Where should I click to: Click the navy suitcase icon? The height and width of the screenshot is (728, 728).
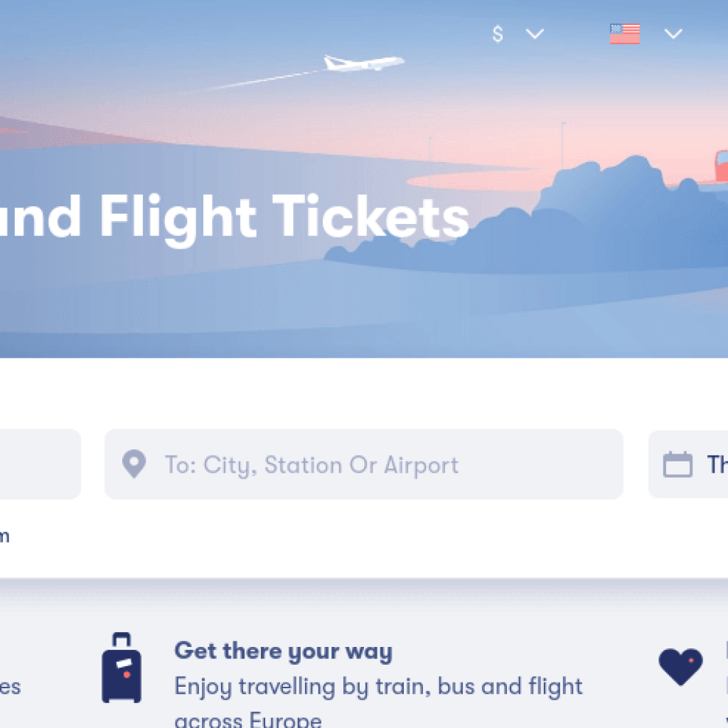(122, 668)
